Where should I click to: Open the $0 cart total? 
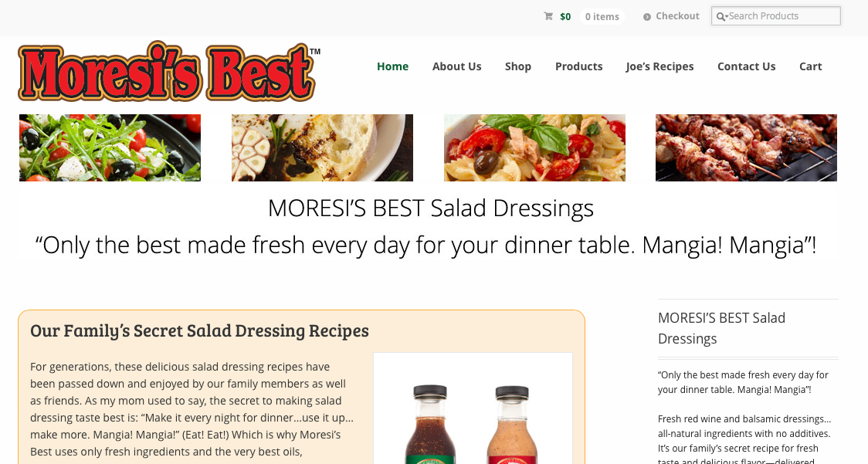[x=565, y=17]
